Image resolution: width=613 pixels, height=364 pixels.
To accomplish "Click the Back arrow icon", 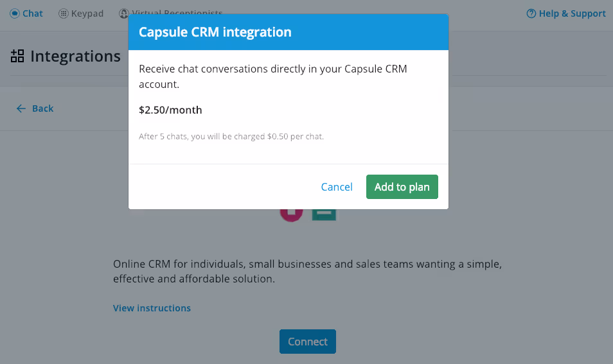I will click(x=22, y=108).
